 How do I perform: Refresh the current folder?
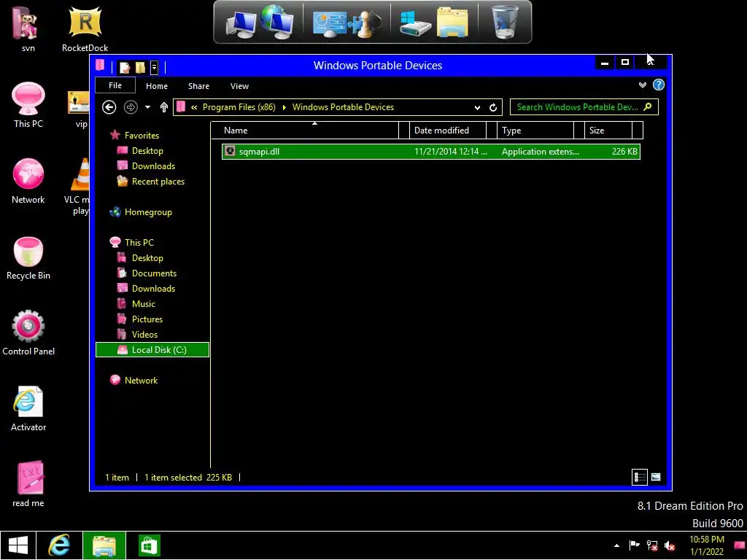tap(493, 108)
